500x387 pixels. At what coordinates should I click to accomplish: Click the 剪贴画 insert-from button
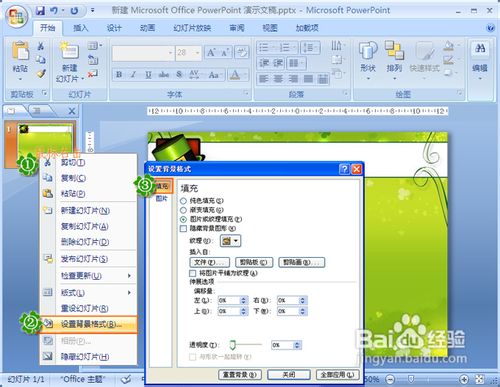302,263
